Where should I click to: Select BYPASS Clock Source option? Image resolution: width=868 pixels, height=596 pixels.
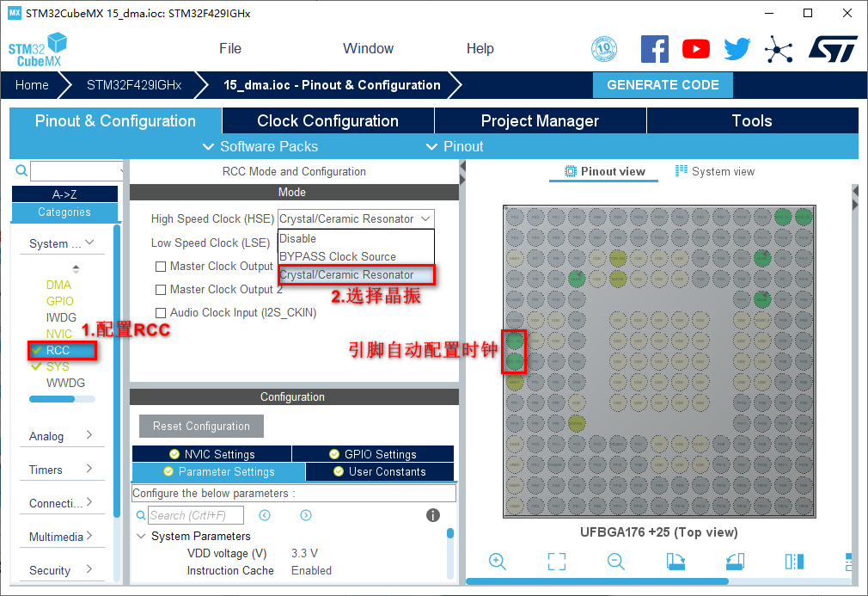point(338,256)
